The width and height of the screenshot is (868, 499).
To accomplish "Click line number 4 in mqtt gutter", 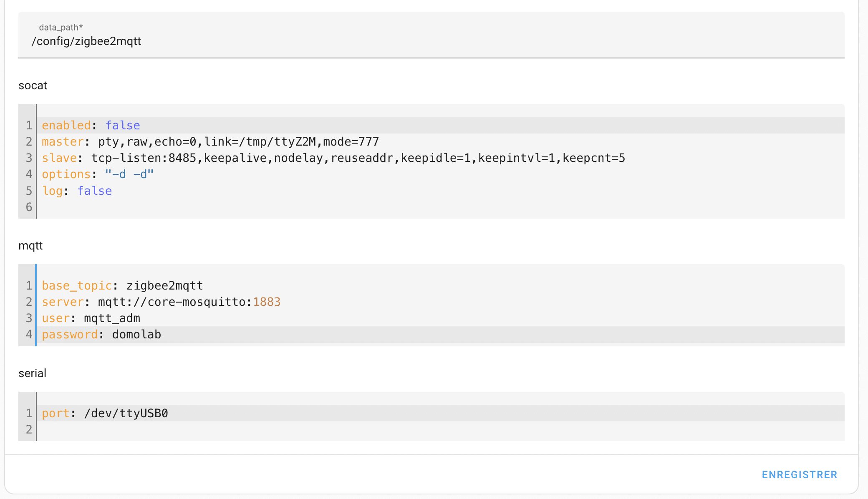I will click(x=29, y=335).
